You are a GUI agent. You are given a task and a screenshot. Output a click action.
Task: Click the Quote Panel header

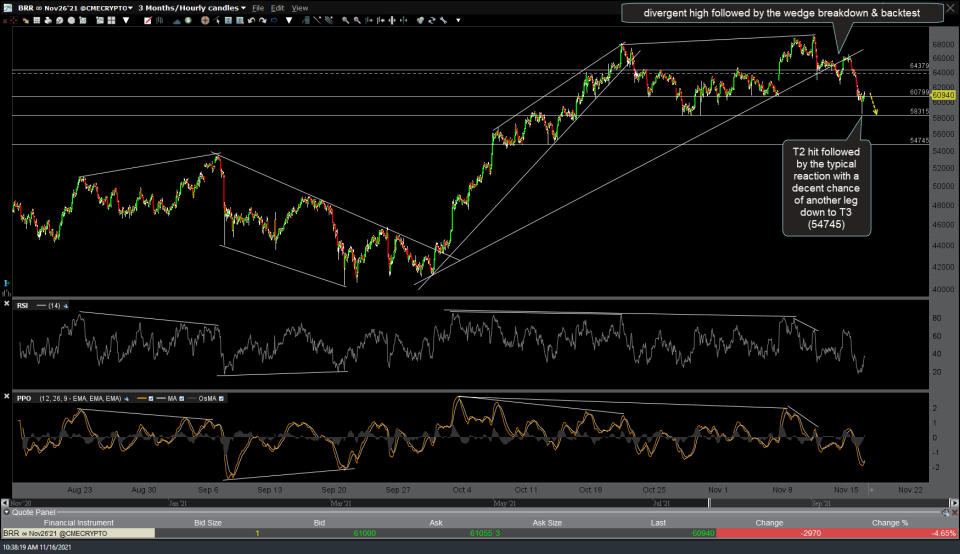[30, 511]
